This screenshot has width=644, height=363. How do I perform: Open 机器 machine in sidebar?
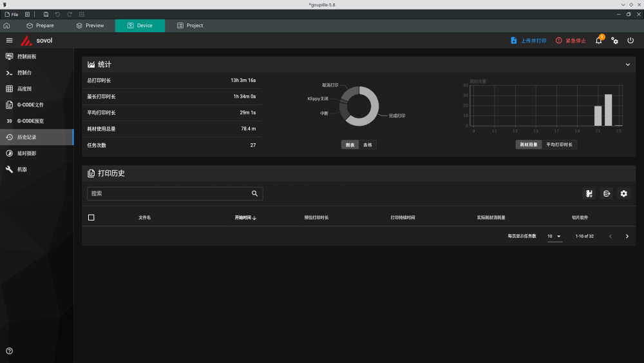37,170
